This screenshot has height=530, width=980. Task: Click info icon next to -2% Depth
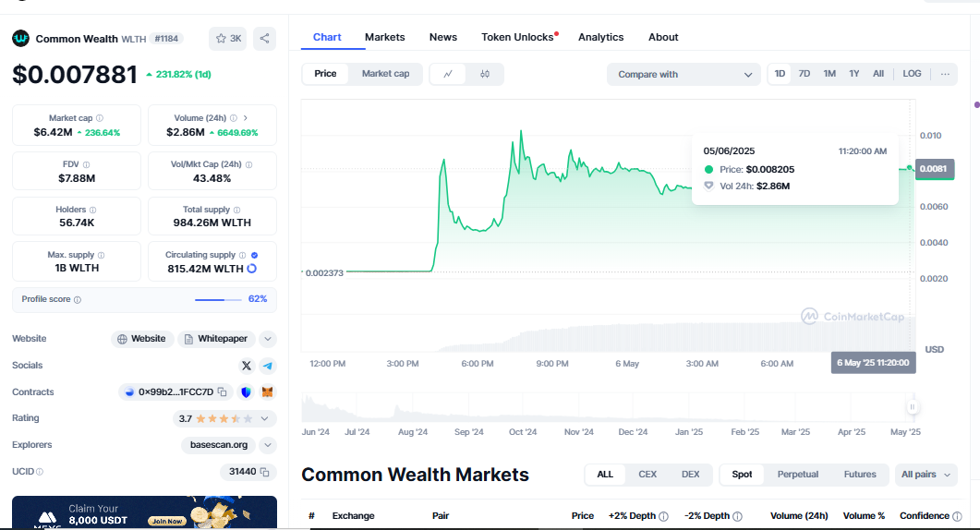pyautogui.click(x=737, y=516)
